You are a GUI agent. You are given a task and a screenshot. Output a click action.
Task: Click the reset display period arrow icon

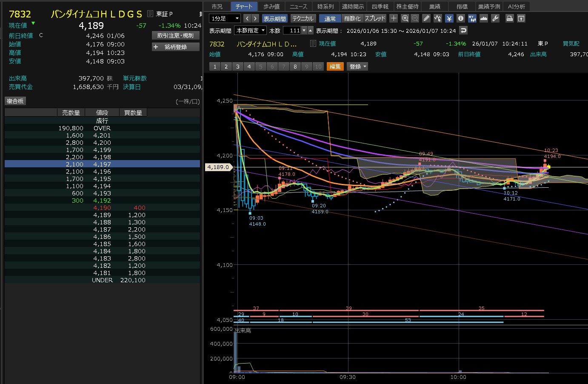[463, 30]
